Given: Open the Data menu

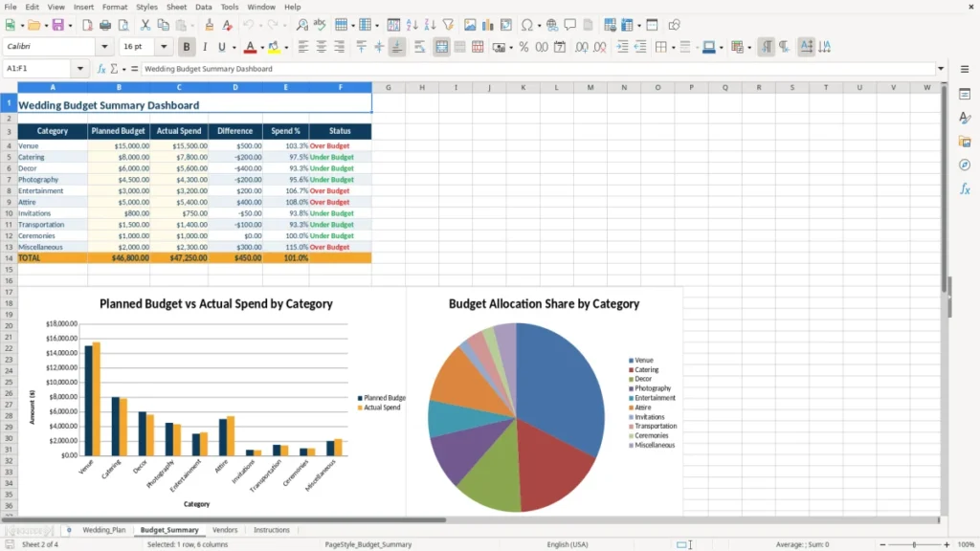Looking at the screenshot, I should click(203, 7).
